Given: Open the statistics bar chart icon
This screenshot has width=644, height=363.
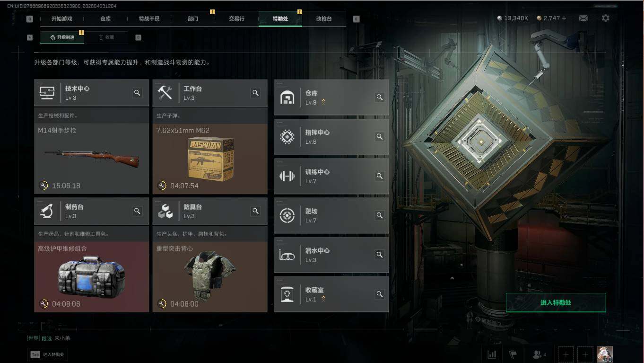Looking at the screenshot, I should [x=492, y=354].
